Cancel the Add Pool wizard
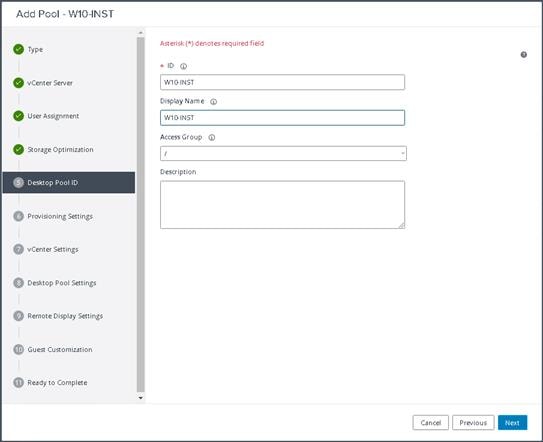 click(430, 423)
